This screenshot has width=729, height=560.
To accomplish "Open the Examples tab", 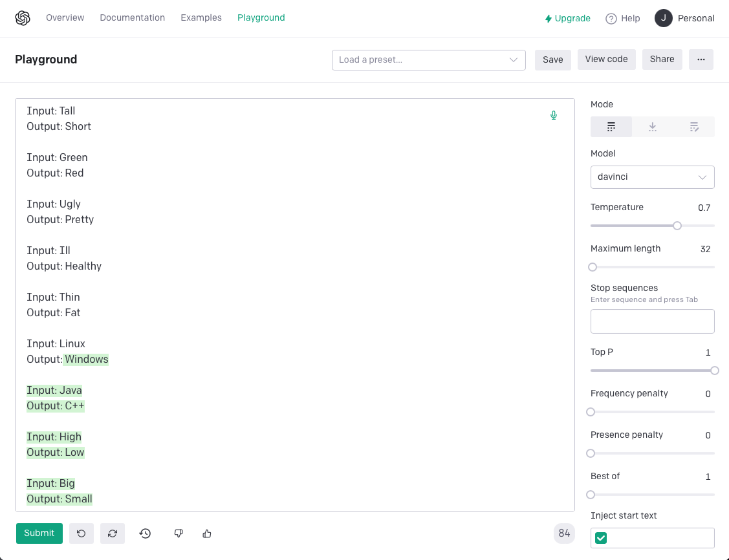I will (x=201, y=18).
